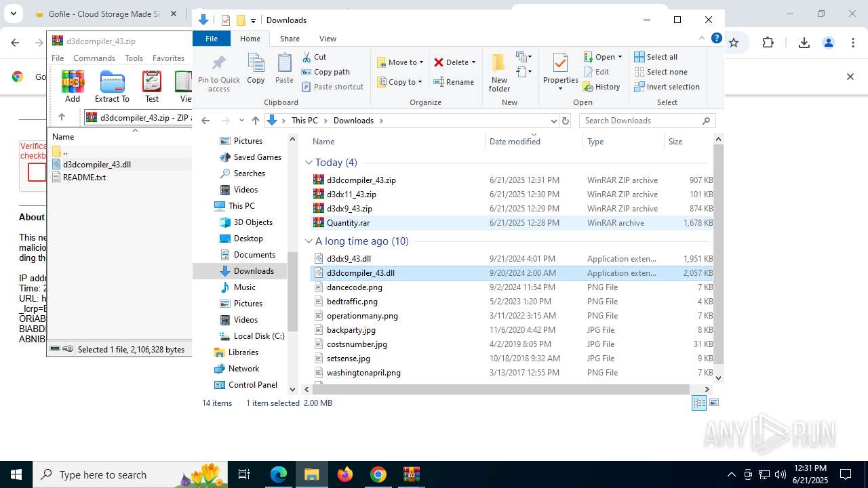Screen dimensions: 868x488
Task: Open WinRAR Tools menu
Action: click(x=134, y=58)
